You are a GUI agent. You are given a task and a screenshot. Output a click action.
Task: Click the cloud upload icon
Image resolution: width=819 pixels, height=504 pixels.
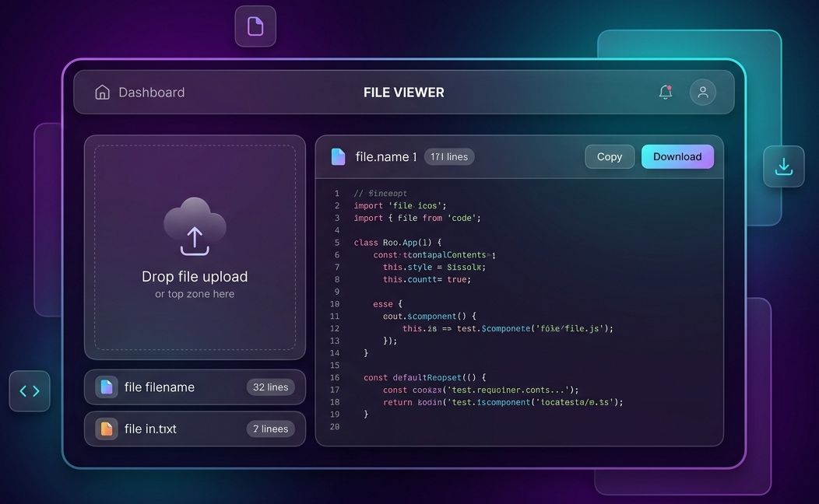pyautogui.click(x=195, y=226)
